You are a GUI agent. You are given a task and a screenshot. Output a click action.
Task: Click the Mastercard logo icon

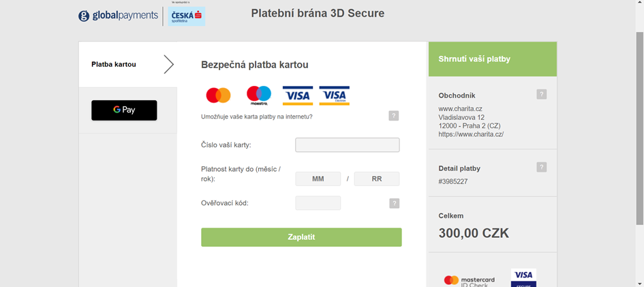pos(218,95)
